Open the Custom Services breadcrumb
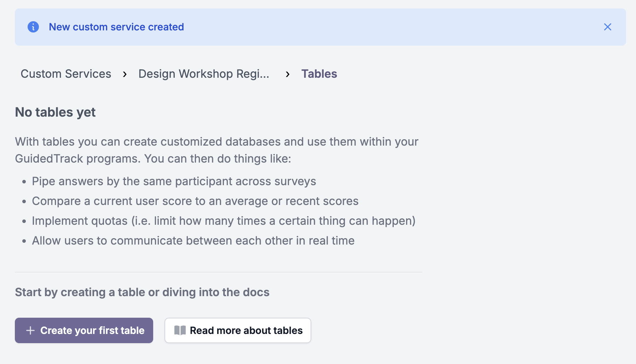Viewport: 636px width, 364px height. (x=66, y=74)
